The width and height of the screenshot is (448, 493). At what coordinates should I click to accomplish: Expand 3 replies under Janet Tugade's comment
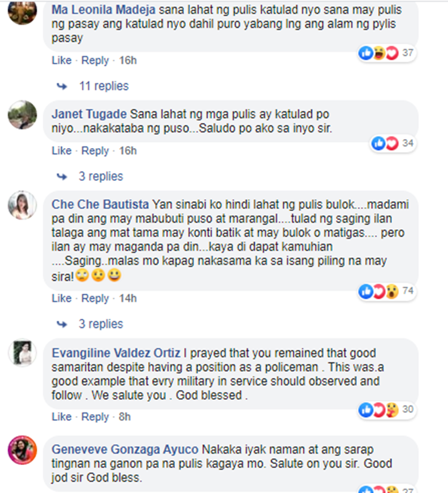(101, 177)
